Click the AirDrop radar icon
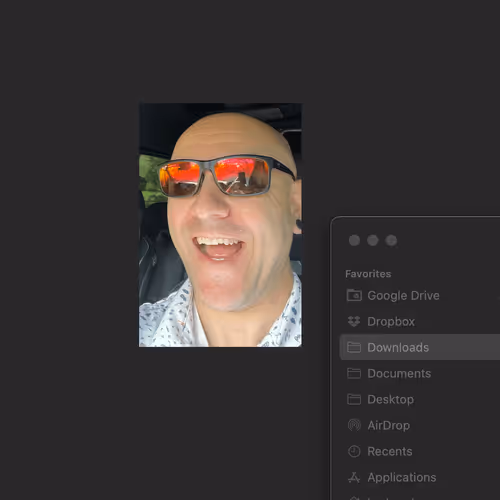This screenshot has width=500, height=500. 354,425
